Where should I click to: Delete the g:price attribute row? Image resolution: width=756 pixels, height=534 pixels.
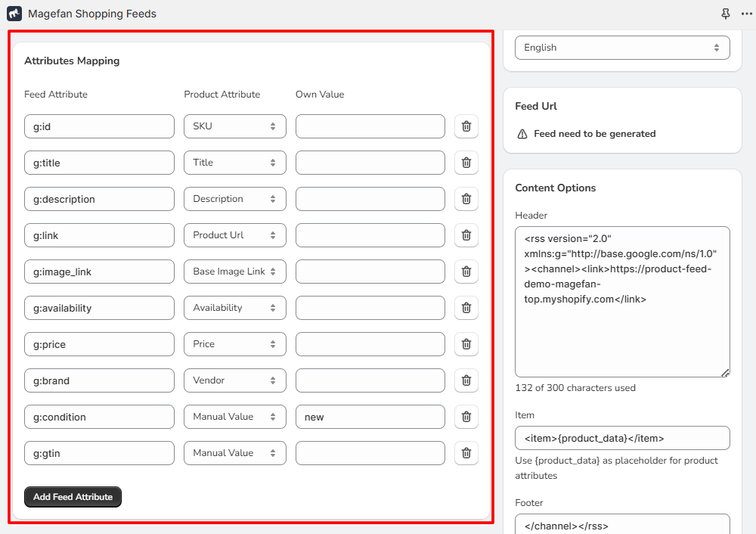click(x=466, y=344)
